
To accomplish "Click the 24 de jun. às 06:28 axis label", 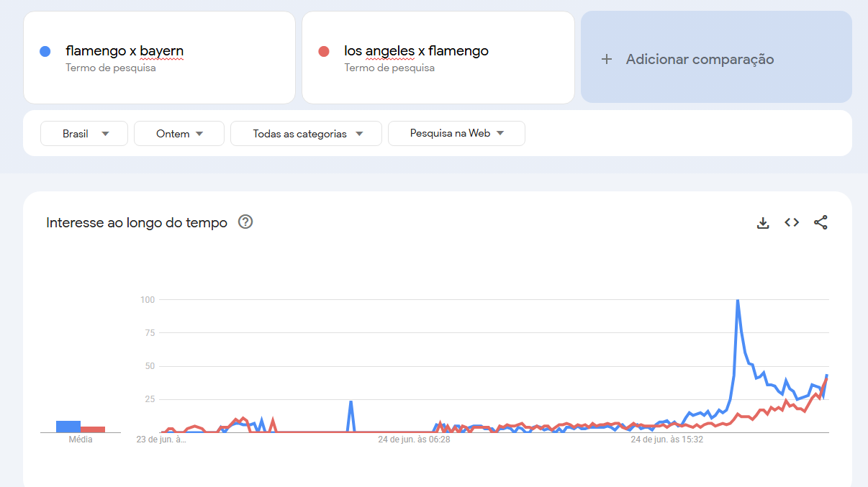I will click(414, 439).
